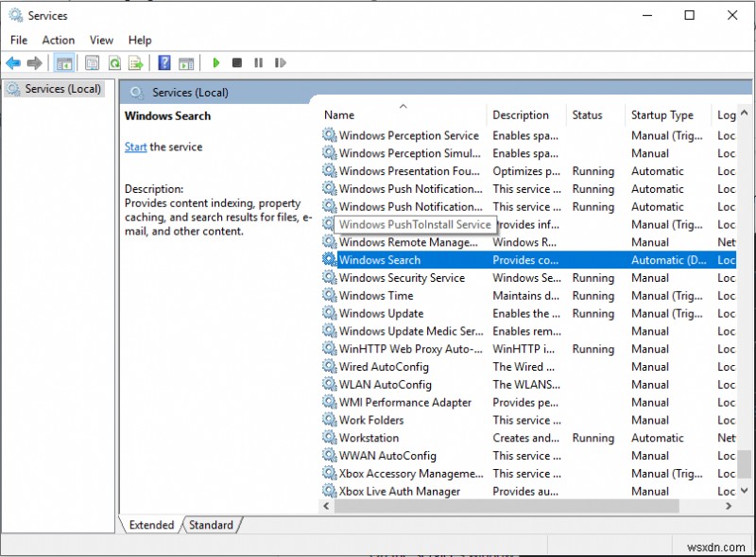This screenshot has height=557, width=756.
Task: Sort services by the Startup Type column
Action: point(661,114)
